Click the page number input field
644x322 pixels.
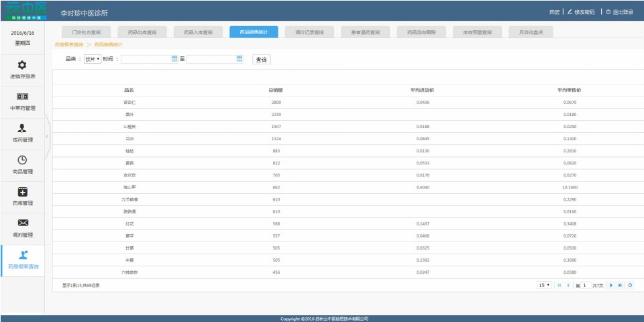(585, 285)
